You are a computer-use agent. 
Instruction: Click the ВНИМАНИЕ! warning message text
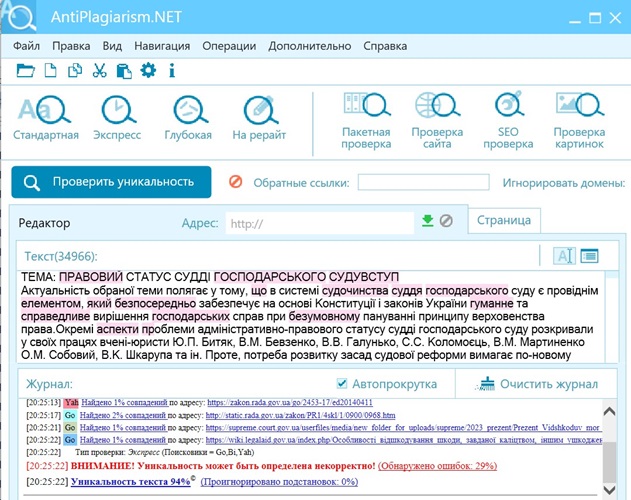(223, 466)
